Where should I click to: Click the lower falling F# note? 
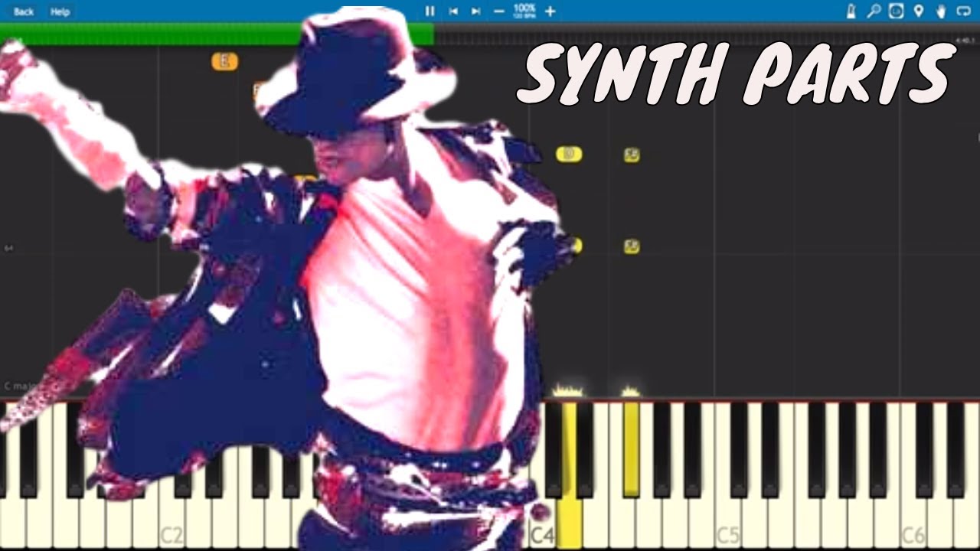pyautogui.click(x=632, y=246)
